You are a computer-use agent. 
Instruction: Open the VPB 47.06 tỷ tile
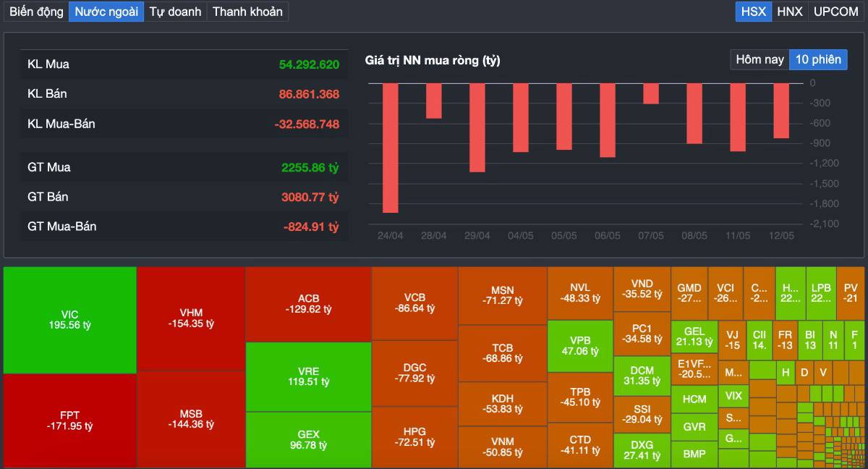(580, 346)
